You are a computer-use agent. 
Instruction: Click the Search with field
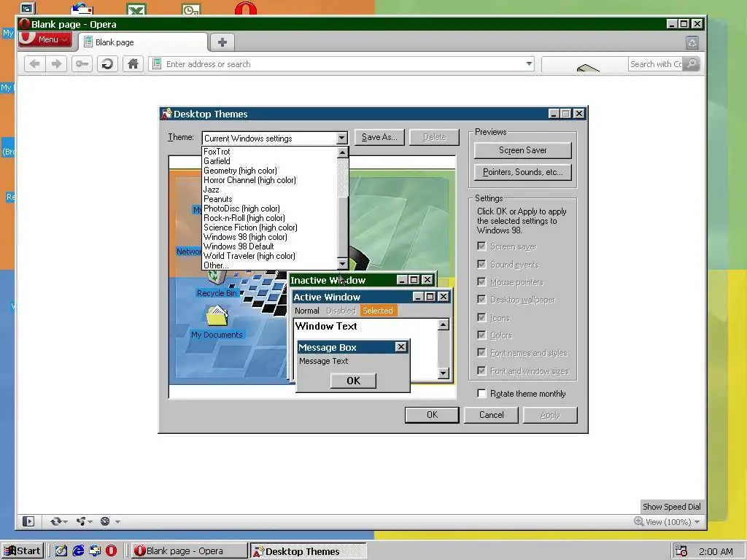[x=655, y=64]
